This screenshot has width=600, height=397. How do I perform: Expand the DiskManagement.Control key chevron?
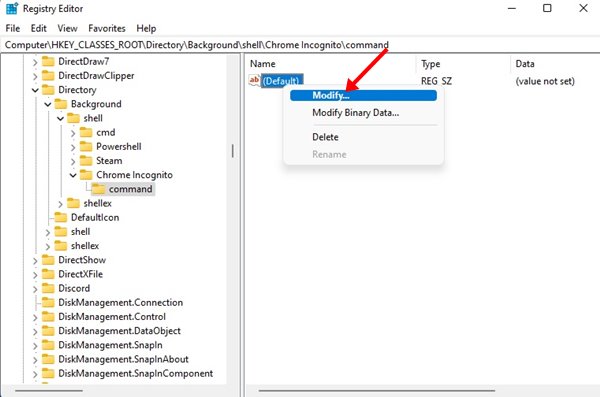[35, 317]
